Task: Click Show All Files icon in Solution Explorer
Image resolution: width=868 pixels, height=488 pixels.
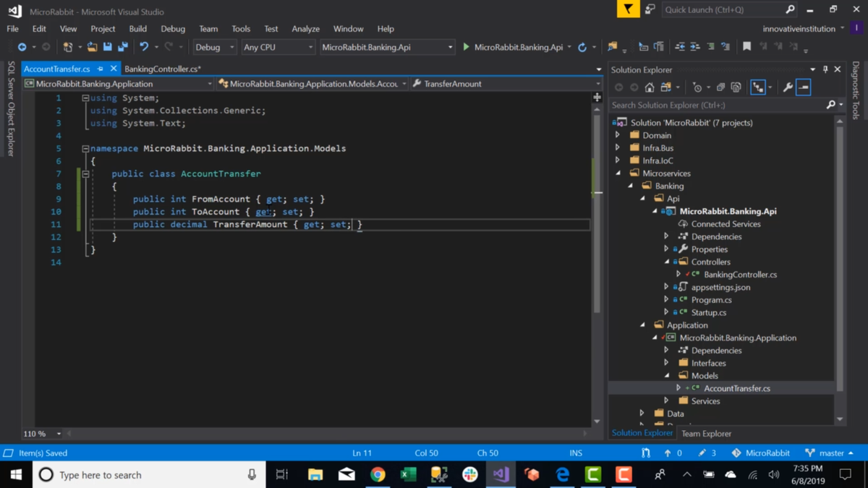Action: tap(736, 87)
